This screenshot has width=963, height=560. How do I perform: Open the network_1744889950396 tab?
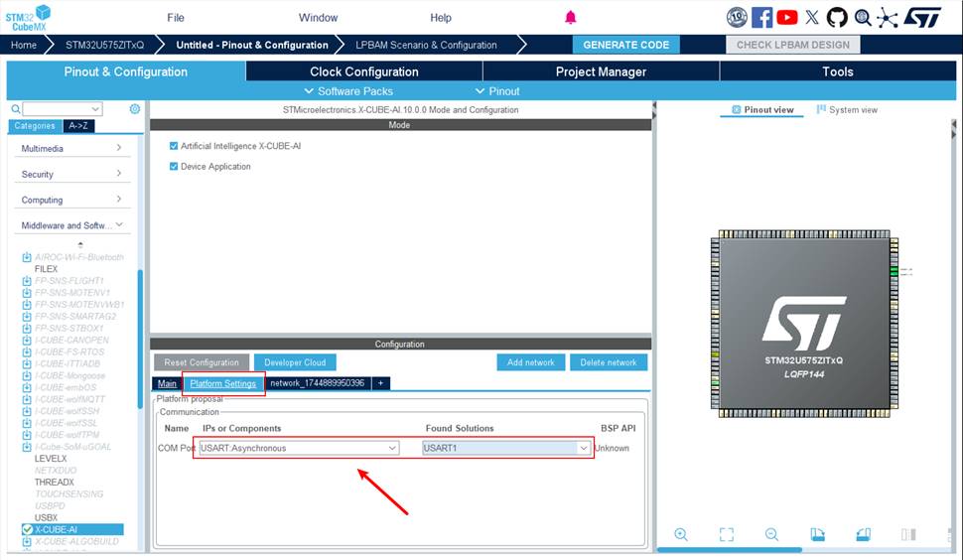click(x=318, y=383)
